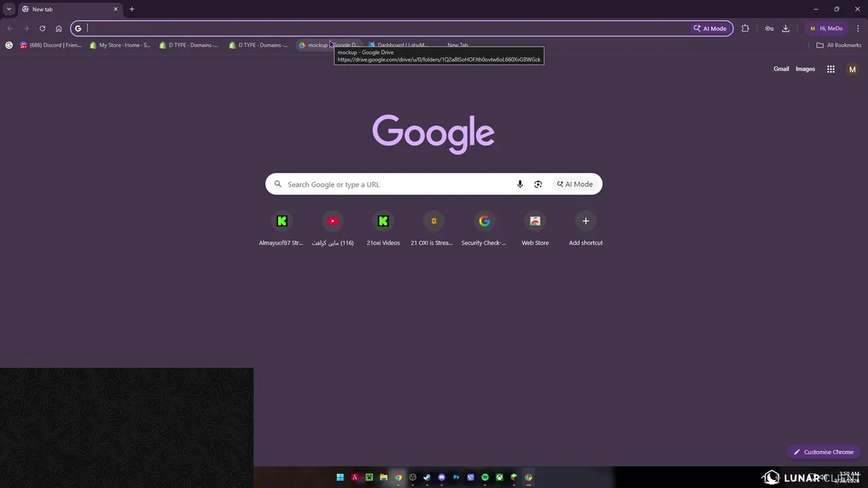This screenshot has width=868, height=488.
Task: Click the Add shortcut plus button
Action: pos(586,221)
